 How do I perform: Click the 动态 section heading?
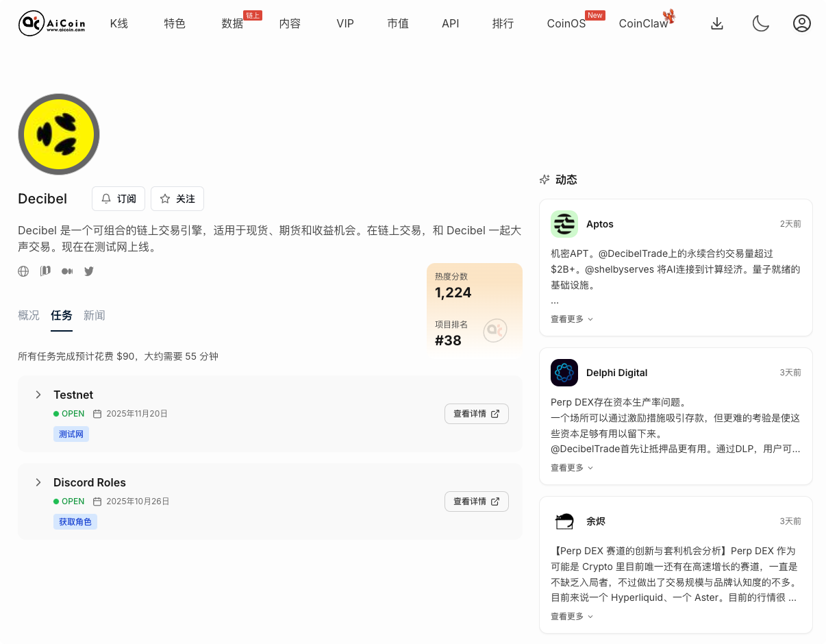click(x=566, y=179)
